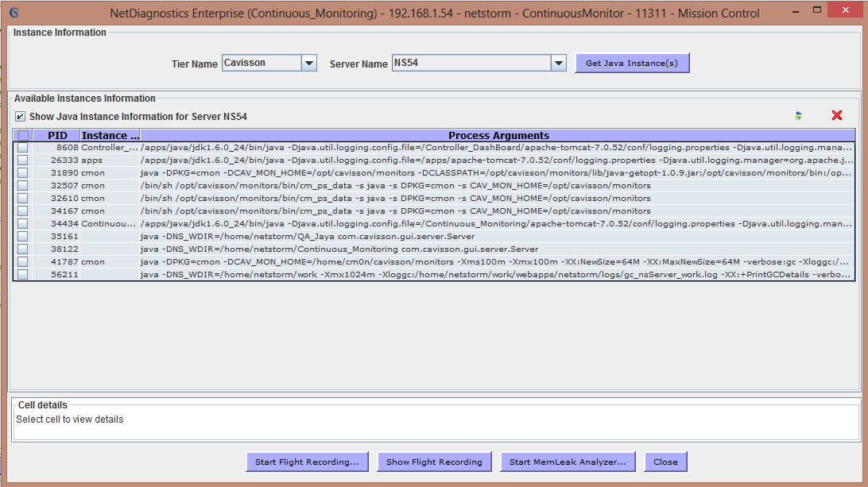Sort table by PID column header
Screen dimensions: 868x487
point(56,136)
